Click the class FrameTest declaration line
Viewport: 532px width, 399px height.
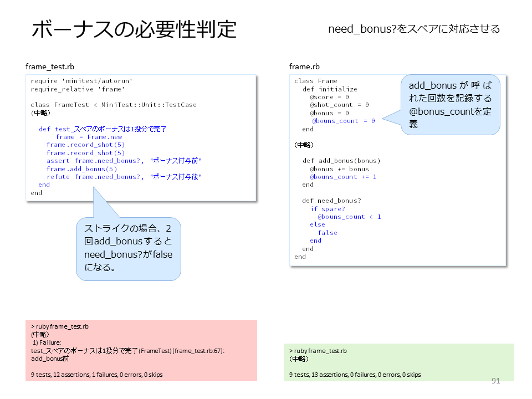[x=114, y=105]
